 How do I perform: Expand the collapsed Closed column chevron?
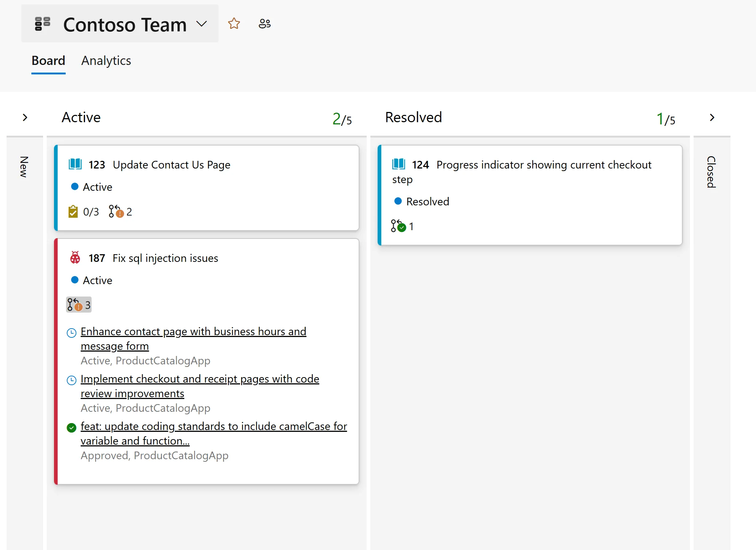pyautogui.click(x=712, y=117)
